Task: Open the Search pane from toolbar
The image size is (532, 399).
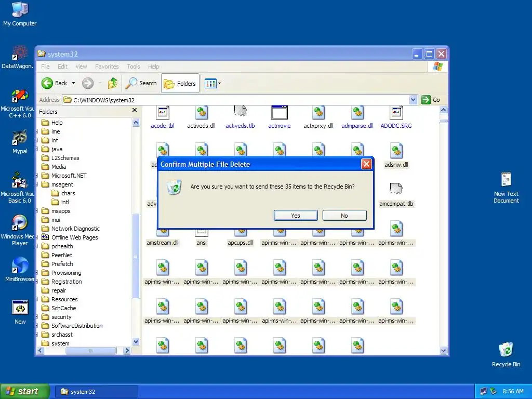Action: tap(141, 83)
